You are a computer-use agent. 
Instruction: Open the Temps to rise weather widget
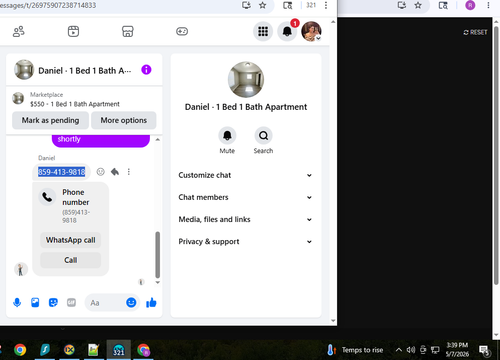click(x=355, y=350)
